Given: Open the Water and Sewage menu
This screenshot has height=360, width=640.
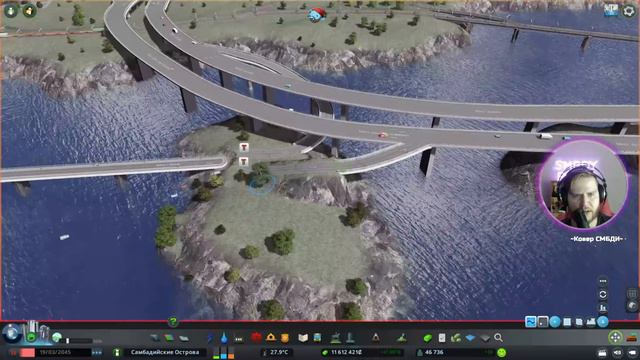Looking at the screenshot, I should point(224,338).
